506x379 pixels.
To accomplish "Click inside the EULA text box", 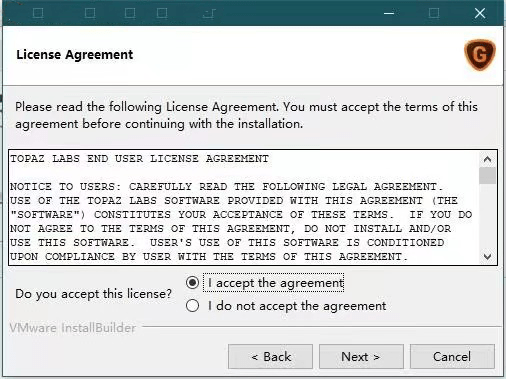I will click(x=244, y=207).
